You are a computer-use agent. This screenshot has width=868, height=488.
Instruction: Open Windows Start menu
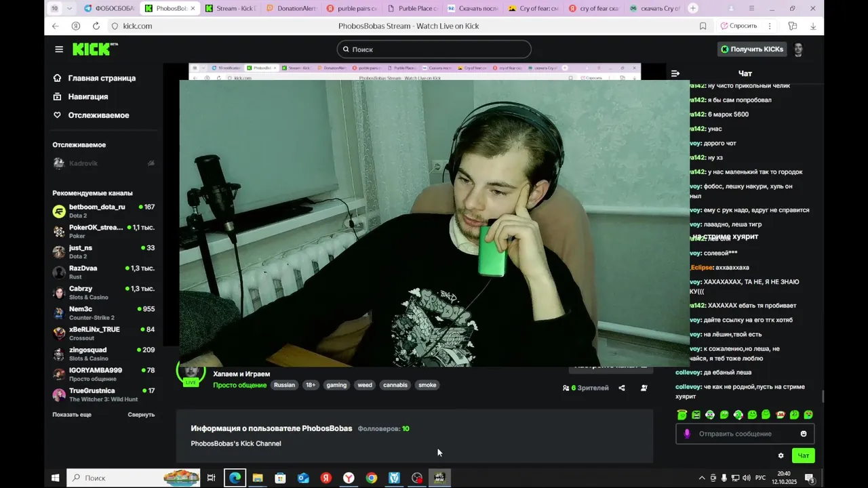coord(55,478)
